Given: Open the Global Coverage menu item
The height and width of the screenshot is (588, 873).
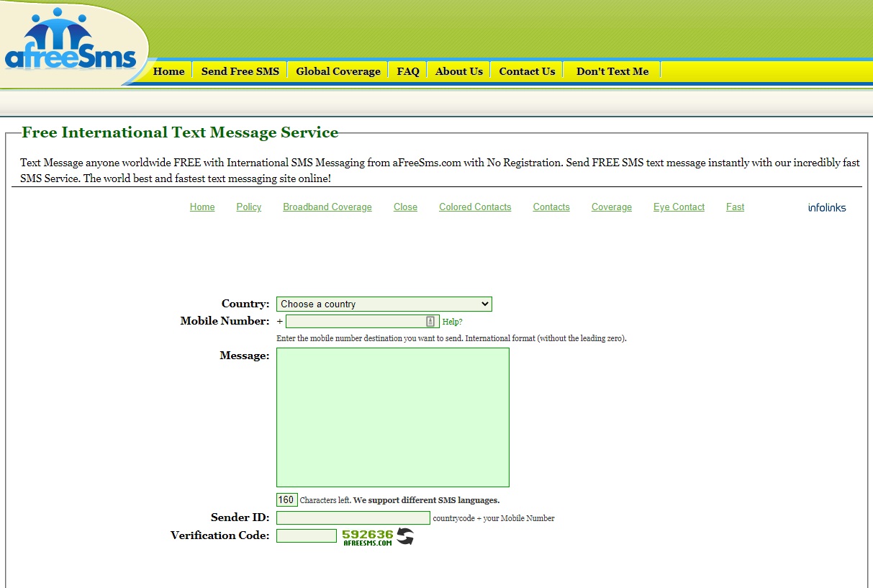Looking at the screenshot, I should tap(338, 71).
